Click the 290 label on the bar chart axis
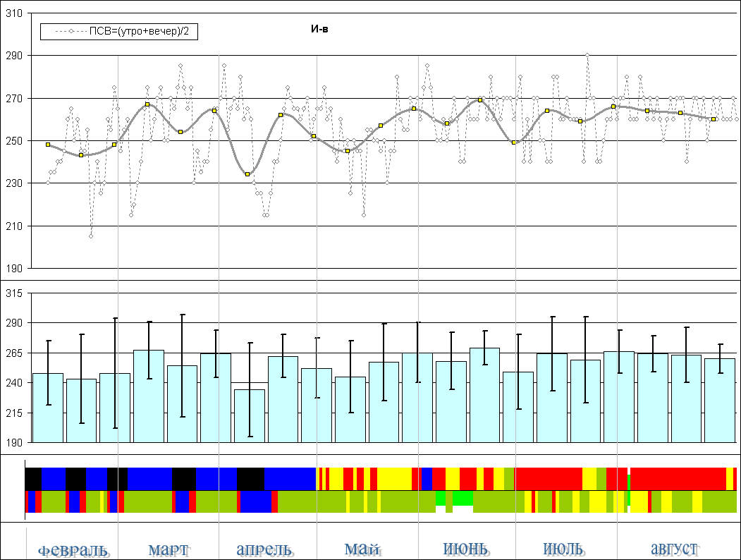The image size is (741, 560). (x=14, y=323)
